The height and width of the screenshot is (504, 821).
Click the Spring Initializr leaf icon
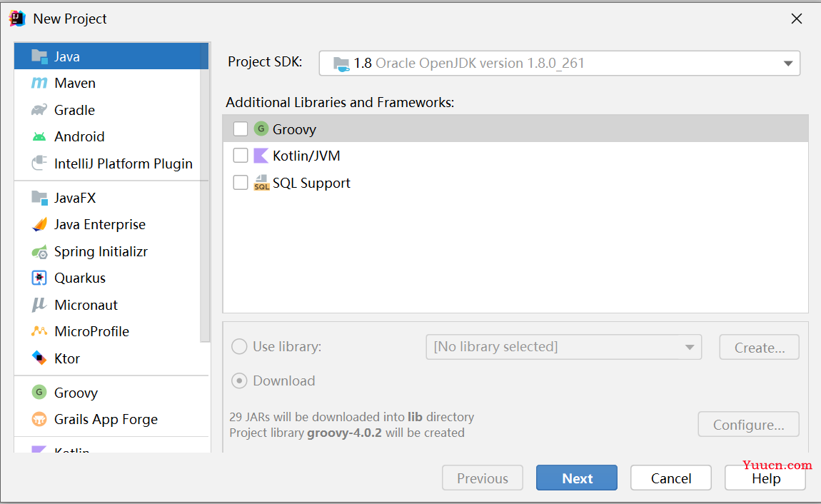(39, 252)
